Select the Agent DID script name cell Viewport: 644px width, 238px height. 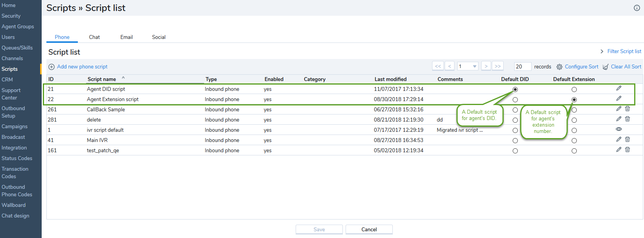click(x=106, y=89)
